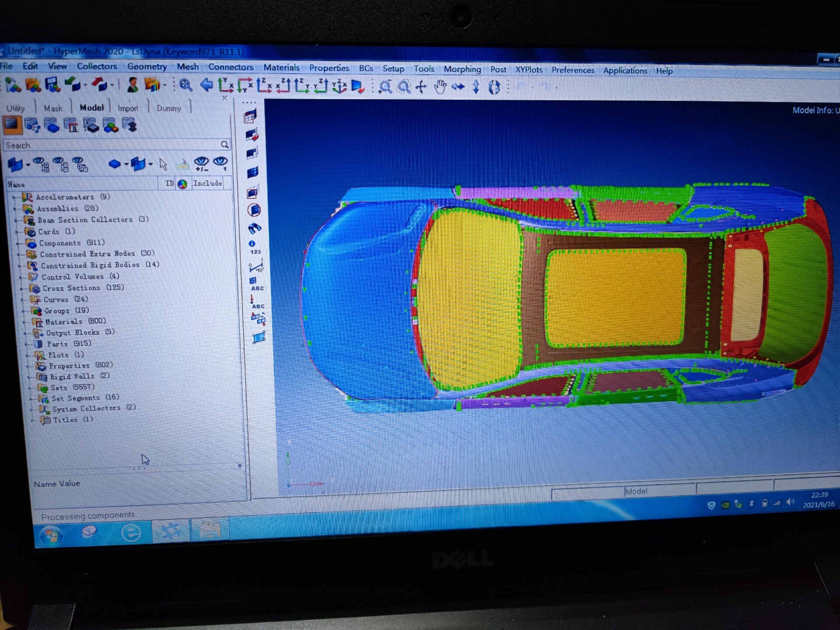Expand the Components (911) tree node

[x=18, y=243]
